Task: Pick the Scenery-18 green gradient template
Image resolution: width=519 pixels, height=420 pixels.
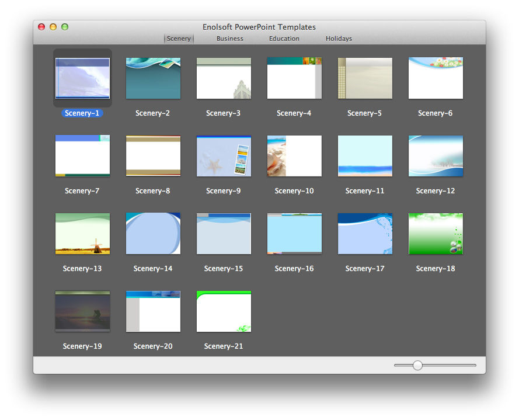Action: tap(436, 234)
